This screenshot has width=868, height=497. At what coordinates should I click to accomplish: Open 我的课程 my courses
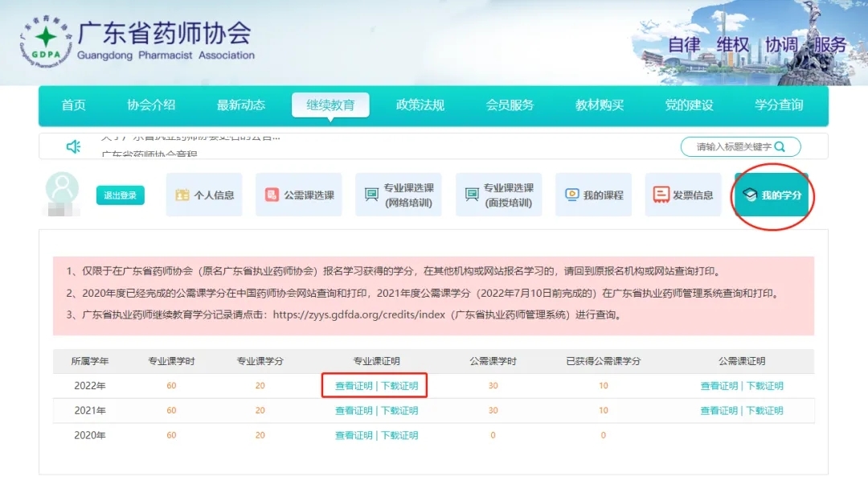pyautogui.click(x=593, y=195)
